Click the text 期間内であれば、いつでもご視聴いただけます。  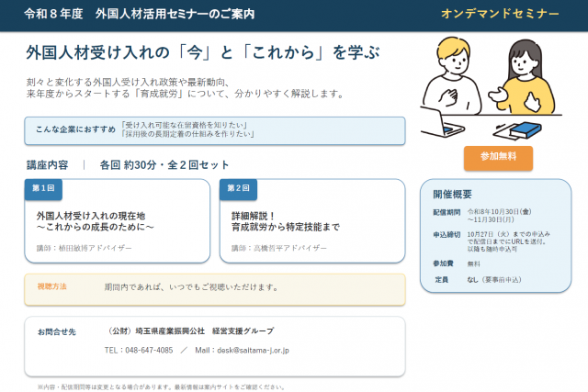[191, 287]
